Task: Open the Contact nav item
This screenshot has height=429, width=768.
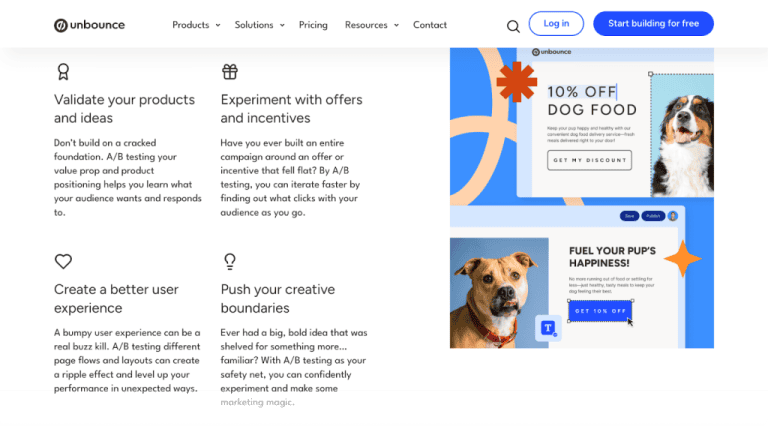Action: tap(430, 25)
